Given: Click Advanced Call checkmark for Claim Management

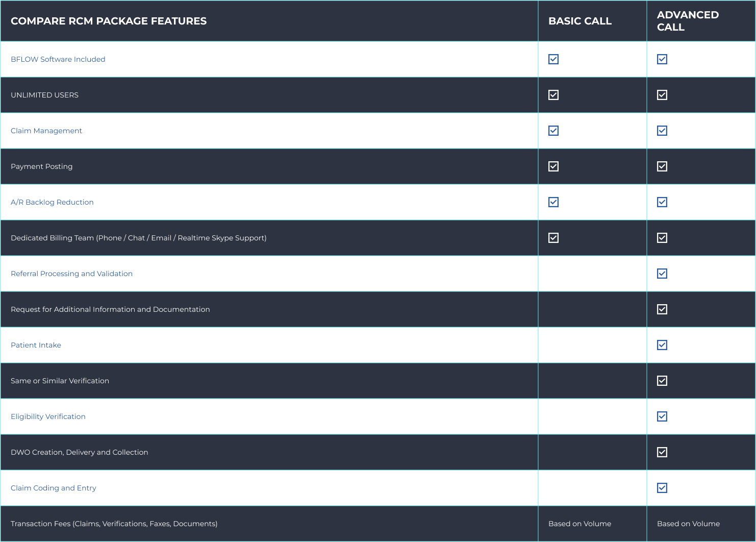Looking at the screenshot, I should [x=662, y=131].
